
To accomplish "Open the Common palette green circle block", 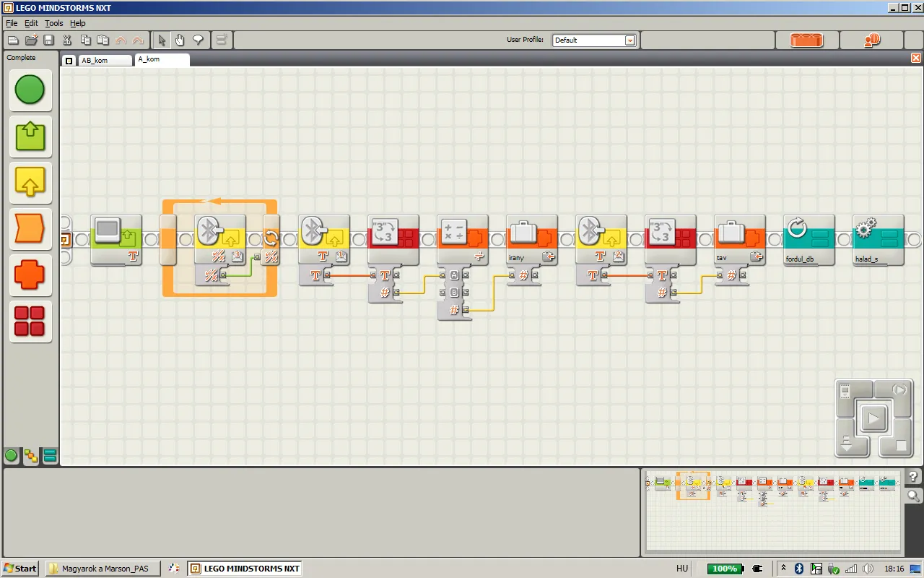I will 30,90.
